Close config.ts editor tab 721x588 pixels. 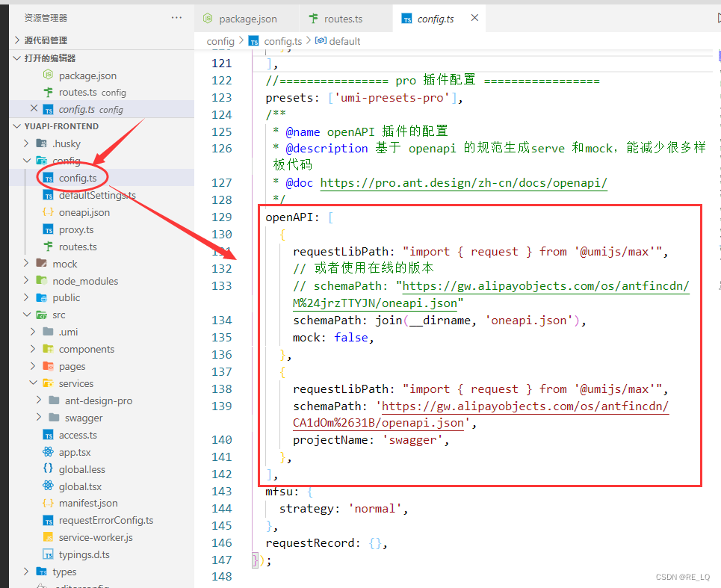[475, 18]
